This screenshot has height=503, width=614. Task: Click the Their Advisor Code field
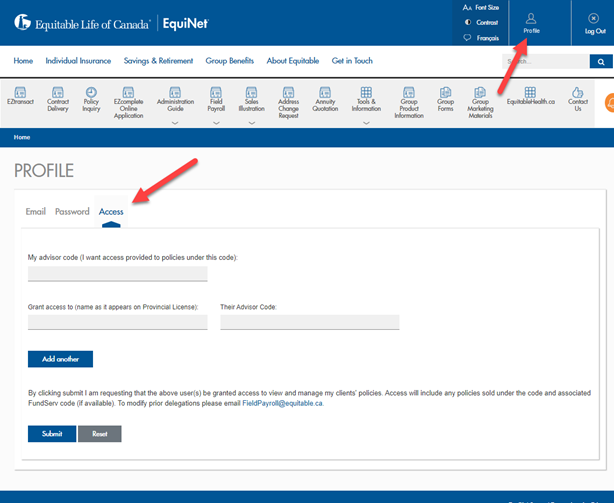(310, 323)
